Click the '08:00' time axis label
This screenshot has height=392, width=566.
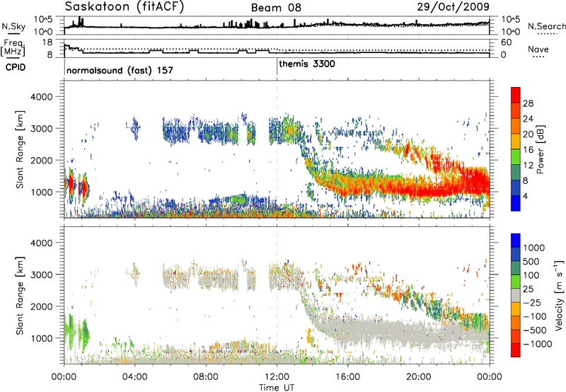(x=206, y=377)
